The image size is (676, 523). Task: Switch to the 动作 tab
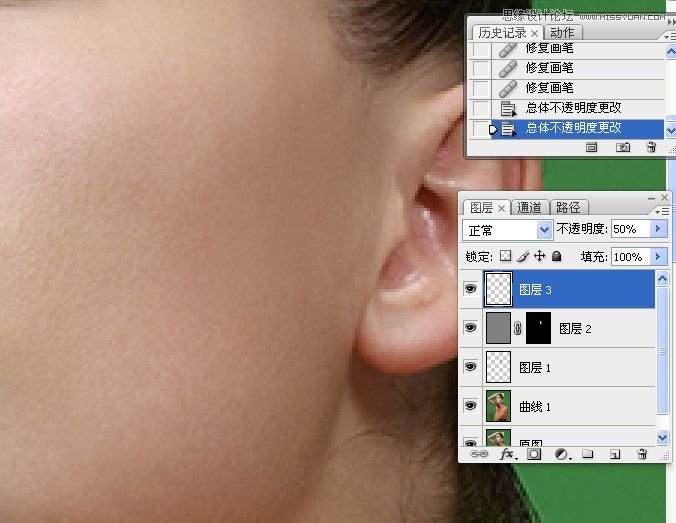click(562, 33)
